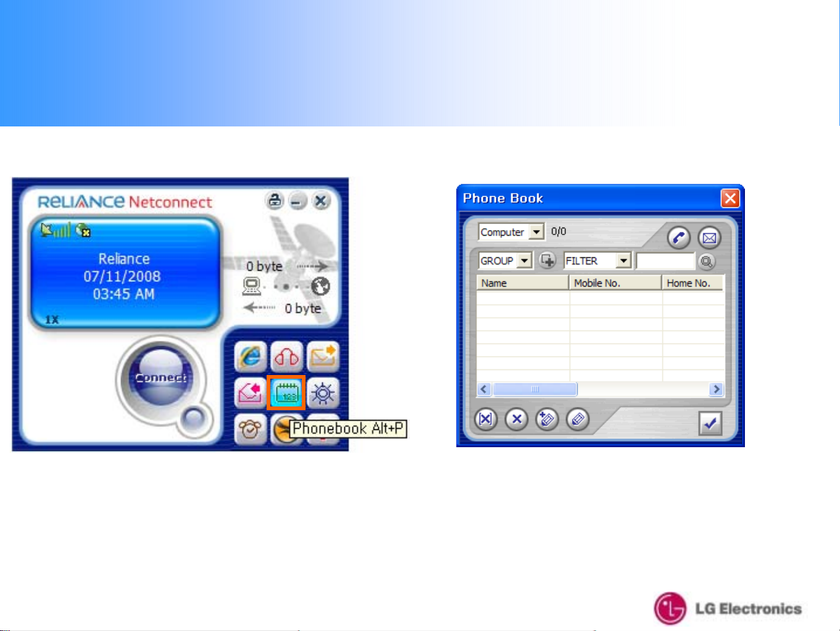This screenshot has height=631, width=840.
Task: Open settings gear icon in Netconnect
Action: [323, 393]
